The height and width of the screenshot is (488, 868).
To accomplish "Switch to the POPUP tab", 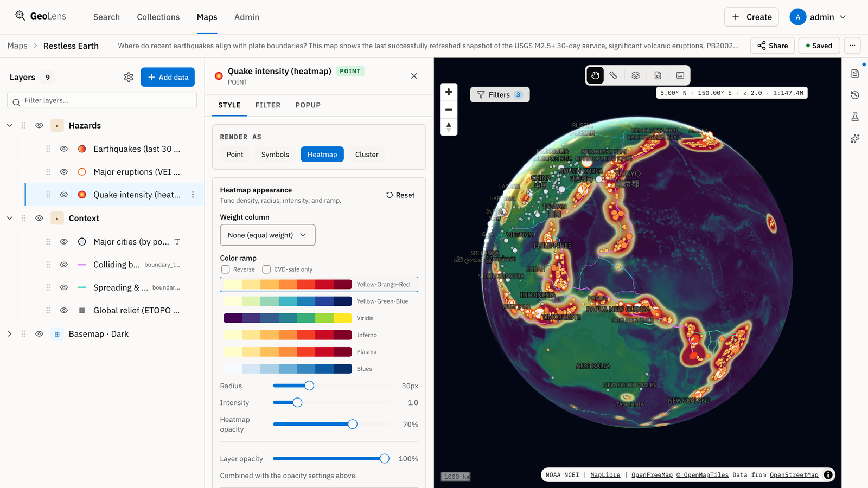I will click(308, 105).
